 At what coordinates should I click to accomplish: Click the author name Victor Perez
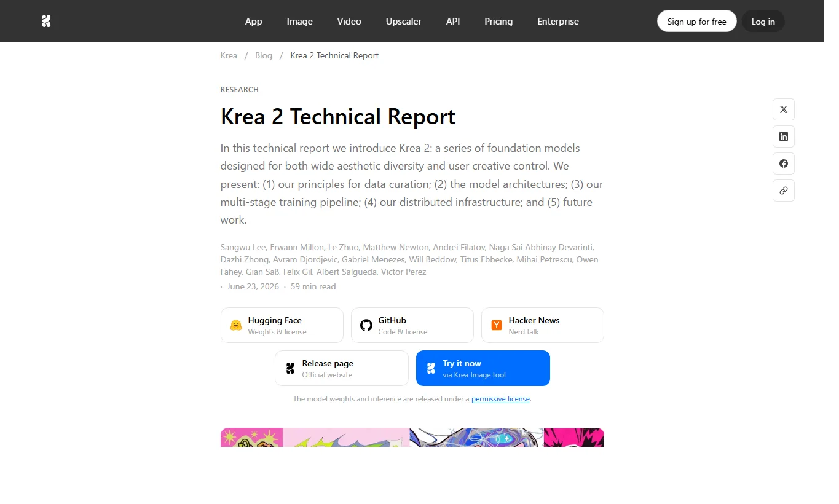(403, 272)
